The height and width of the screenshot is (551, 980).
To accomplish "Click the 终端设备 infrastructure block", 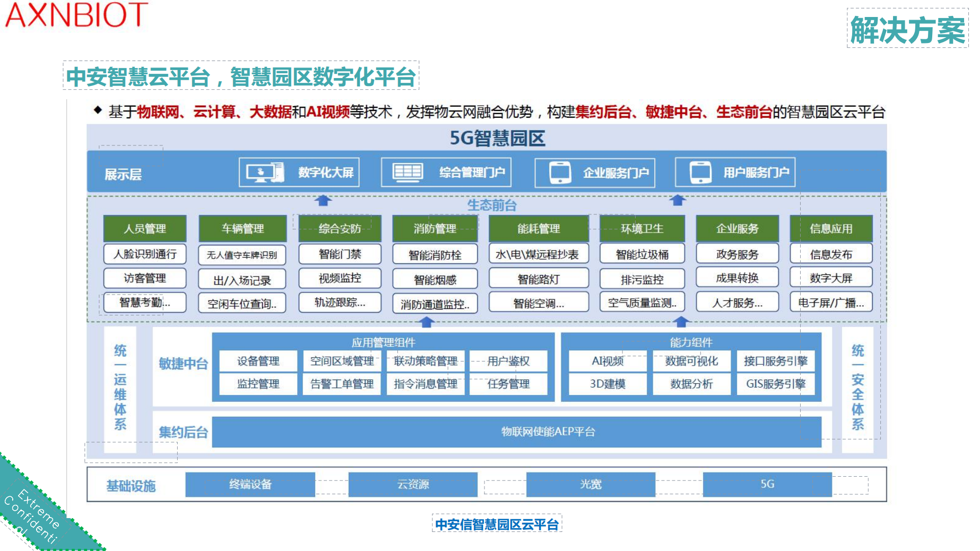I will tap(250, 485).
